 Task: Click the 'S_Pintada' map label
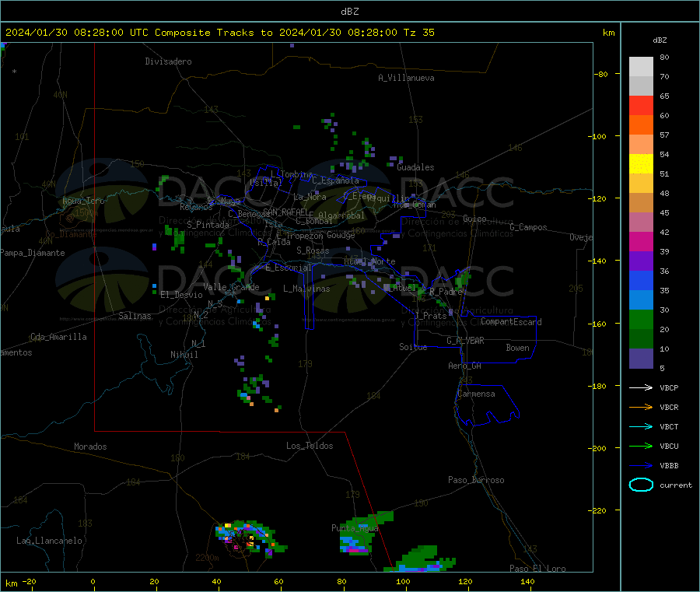point(208,225)
